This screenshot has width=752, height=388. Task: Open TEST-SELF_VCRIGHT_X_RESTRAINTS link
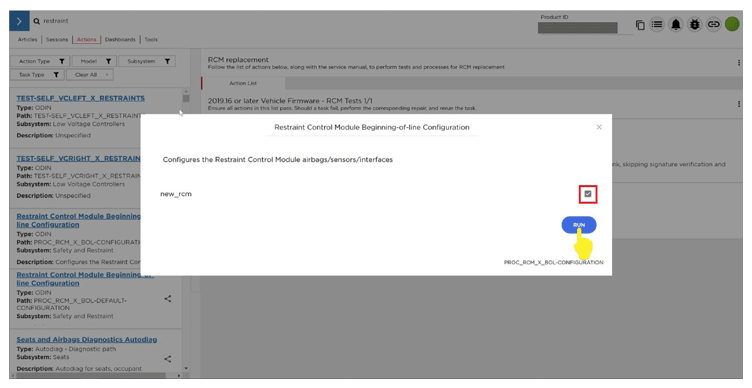78,158
